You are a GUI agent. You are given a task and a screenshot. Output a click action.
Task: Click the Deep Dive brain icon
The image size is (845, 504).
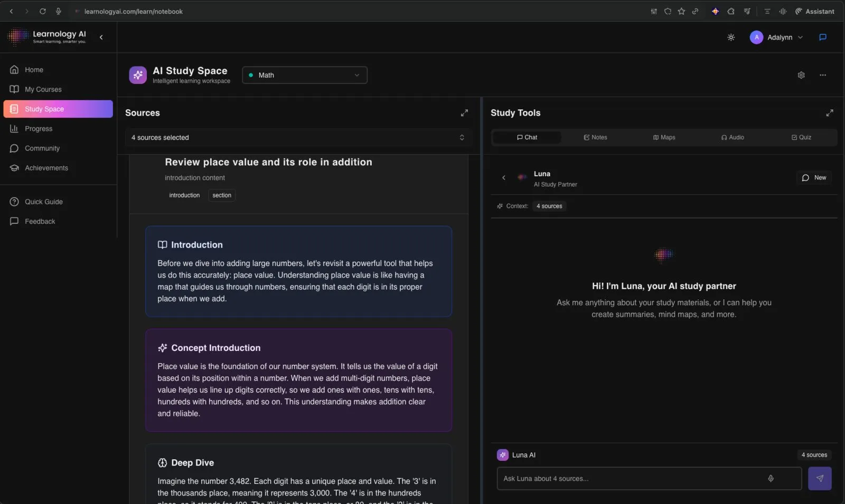(x=162, y=463)
